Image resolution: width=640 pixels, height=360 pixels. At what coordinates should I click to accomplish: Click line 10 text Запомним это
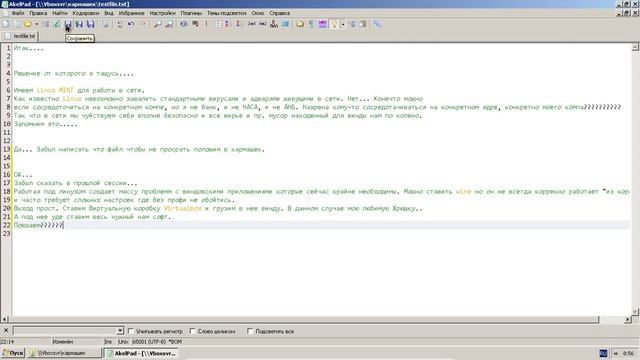point(45,124)
